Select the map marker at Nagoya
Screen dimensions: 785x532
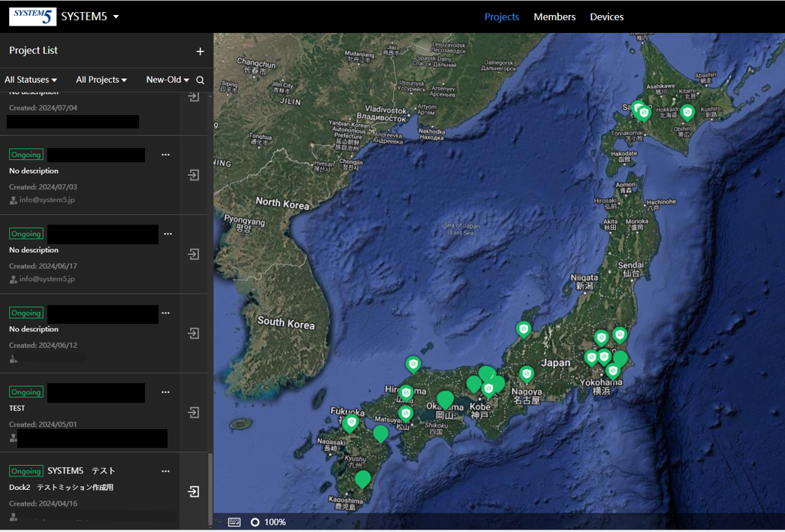coord(526,374)
